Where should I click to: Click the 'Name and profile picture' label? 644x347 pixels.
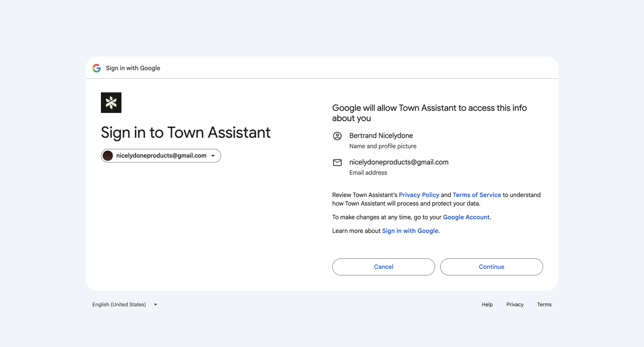pyautogui.click(x=383, y=146)
